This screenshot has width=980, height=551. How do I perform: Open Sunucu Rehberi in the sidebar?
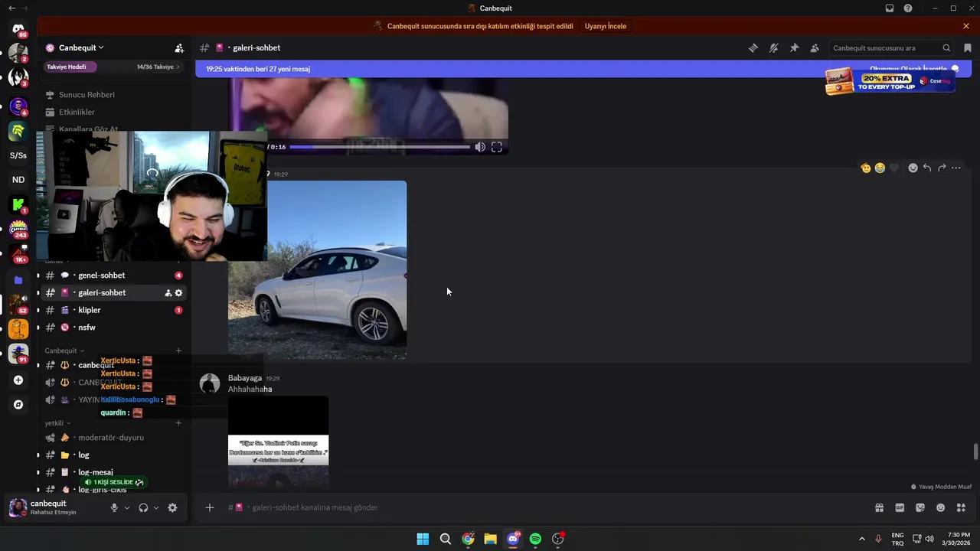[87, 95]
